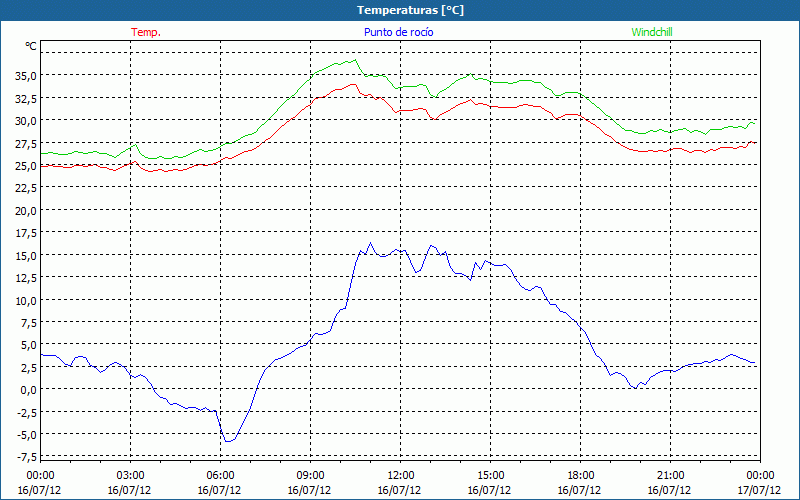The width and height of the screenshot is (800, 500).
Task: Click the 7,5 y-axis value
Action: [x=29, y=322]
